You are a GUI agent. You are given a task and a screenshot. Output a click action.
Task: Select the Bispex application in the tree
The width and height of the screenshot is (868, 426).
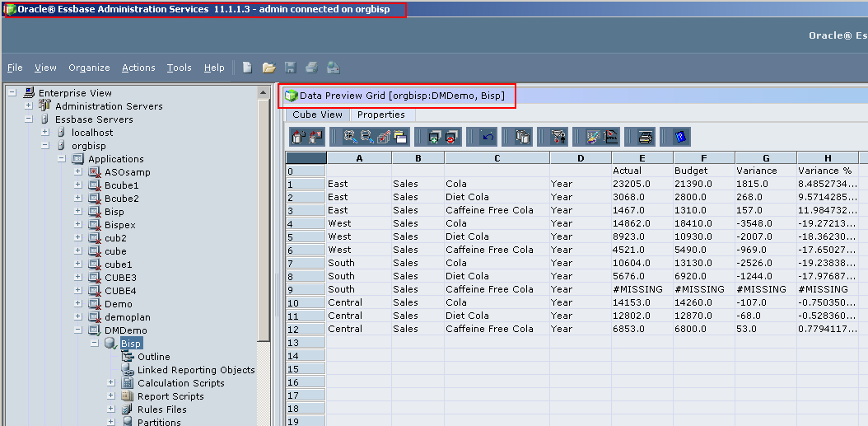(120, 225)
